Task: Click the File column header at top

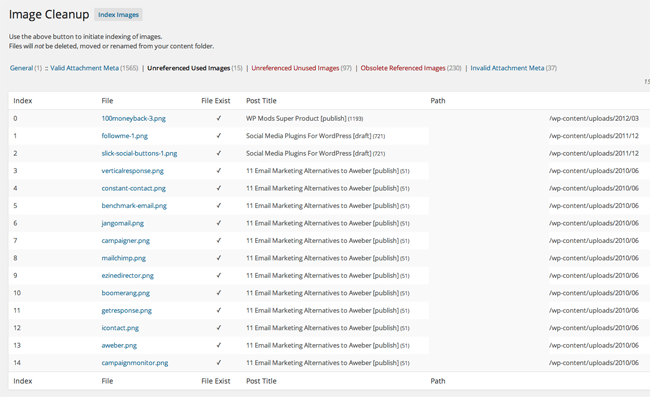Action: [107, 101]
